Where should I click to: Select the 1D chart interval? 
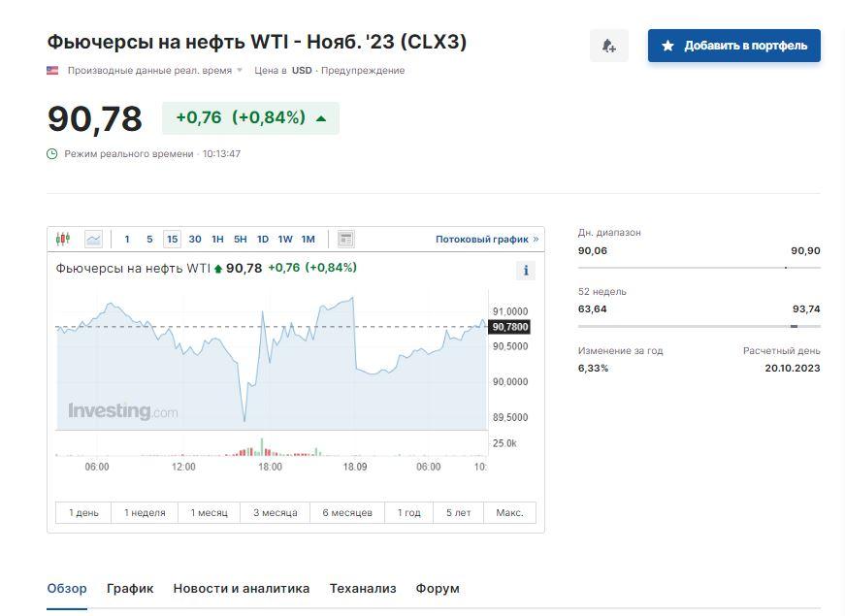coord(263,240)
